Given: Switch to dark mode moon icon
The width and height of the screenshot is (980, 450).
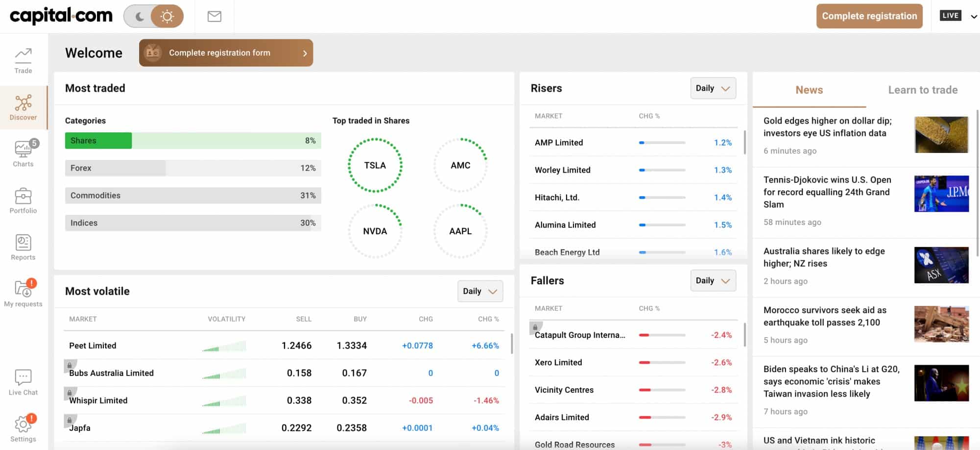Looking at the screenshot, I should coord(140,17).
